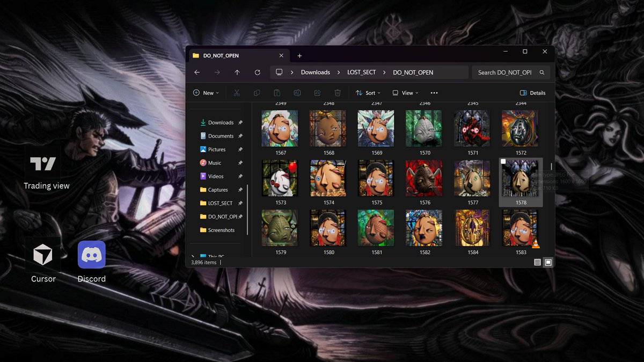Open the Sort dropdown menu
644x362 pixels.
coord(368,93)
